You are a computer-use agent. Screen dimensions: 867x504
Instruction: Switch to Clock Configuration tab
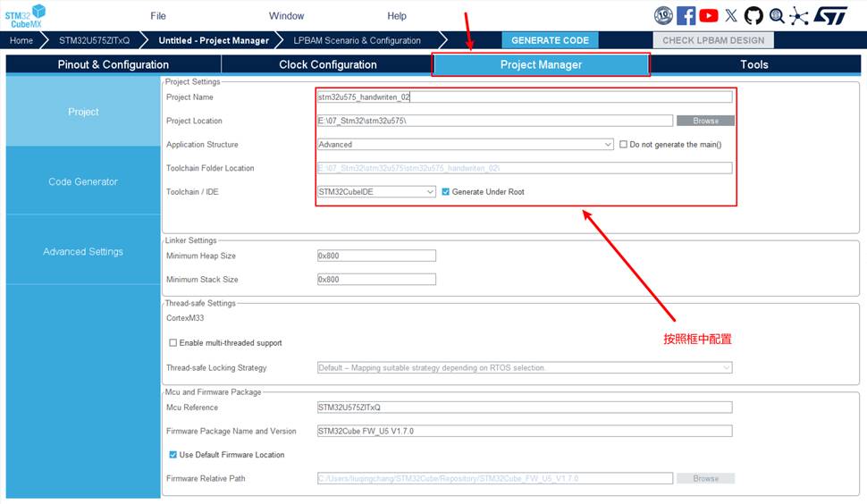[328, 64]
